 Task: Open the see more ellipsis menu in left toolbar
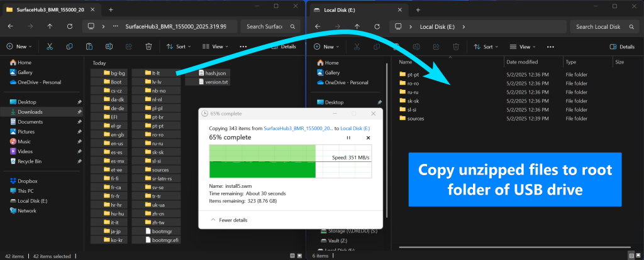click(243, 46)
